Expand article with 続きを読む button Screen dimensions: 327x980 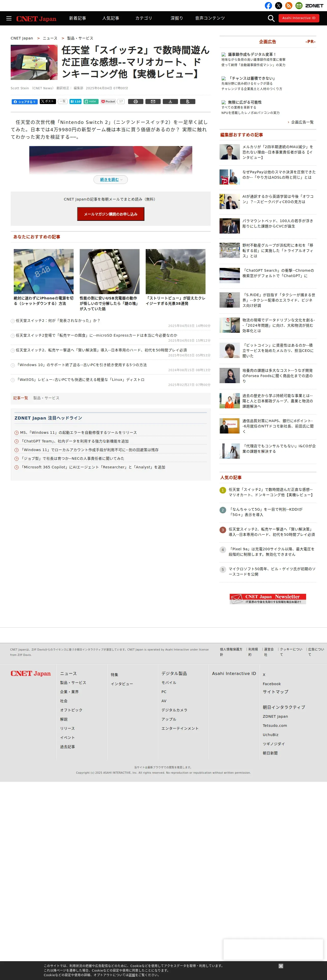(111, 180)
